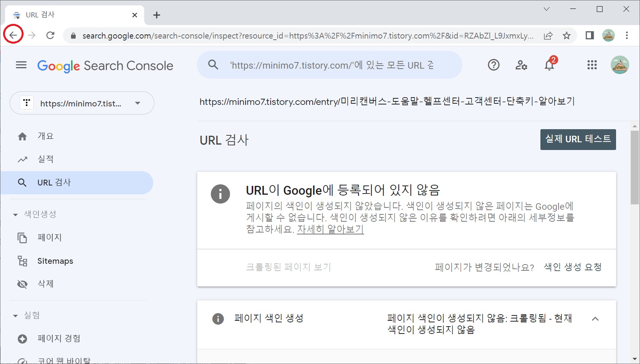
Task: Click the 페이지가 변경되었나요? text
Action: click(x=484, y=267)
